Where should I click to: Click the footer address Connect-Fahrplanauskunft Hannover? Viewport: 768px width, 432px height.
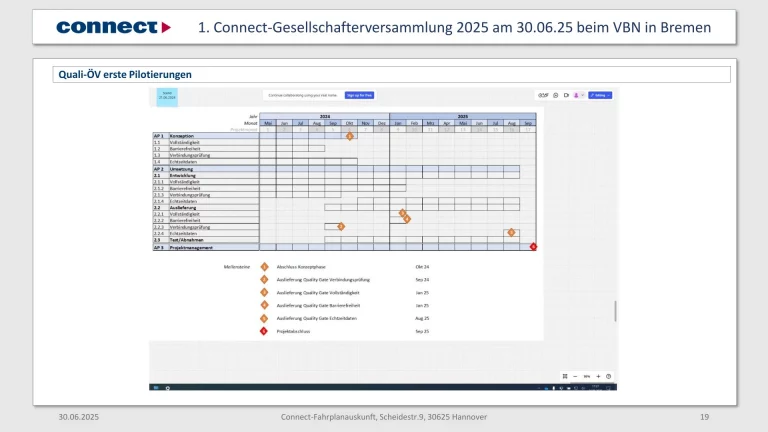[x=384, y=417]
